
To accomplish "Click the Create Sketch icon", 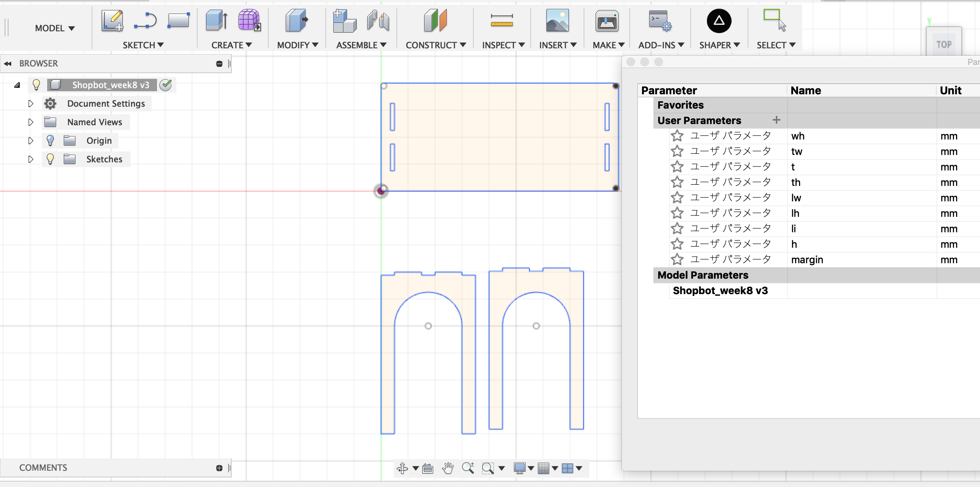I will coord(112,21).
